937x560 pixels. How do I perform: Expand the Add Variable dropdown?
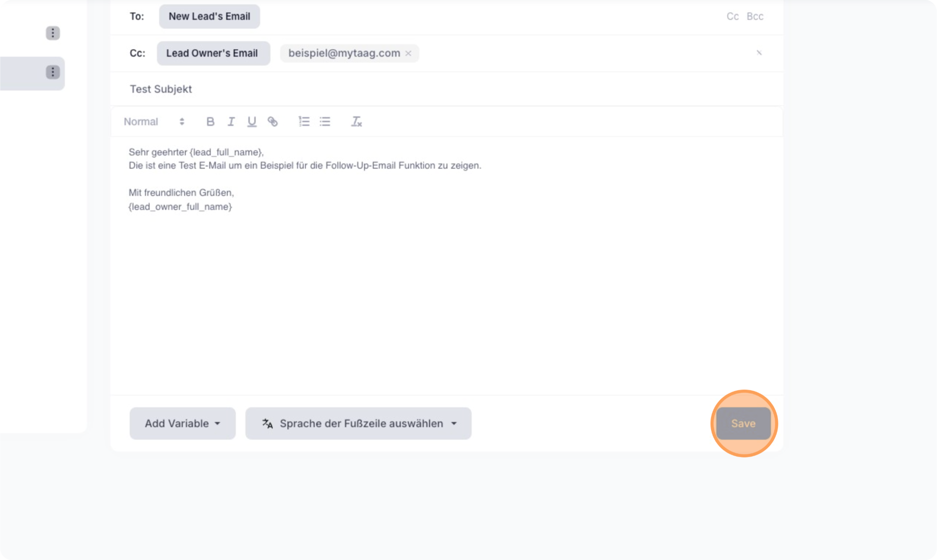click(x=182, y=424)
